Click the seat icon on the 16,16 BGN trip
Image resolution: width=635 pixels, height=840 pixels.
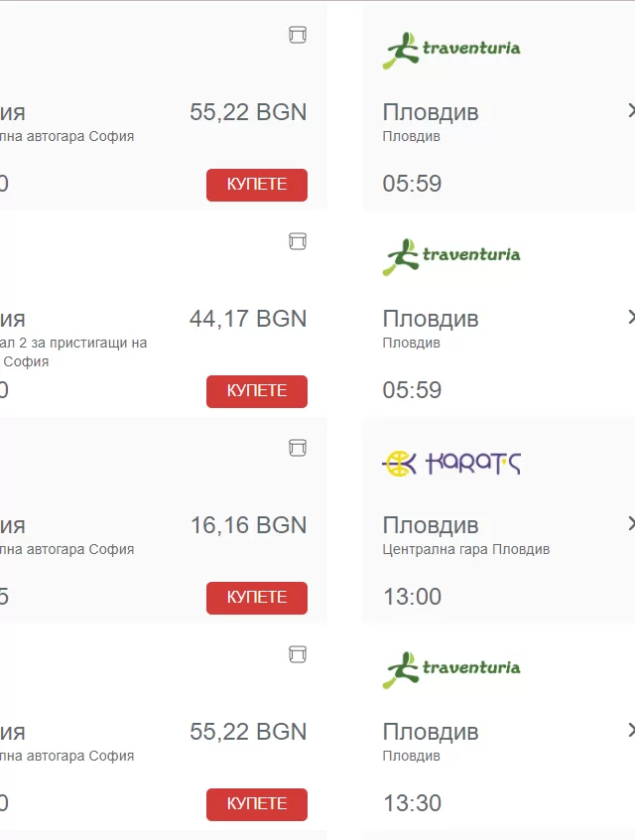coord(298,448)
